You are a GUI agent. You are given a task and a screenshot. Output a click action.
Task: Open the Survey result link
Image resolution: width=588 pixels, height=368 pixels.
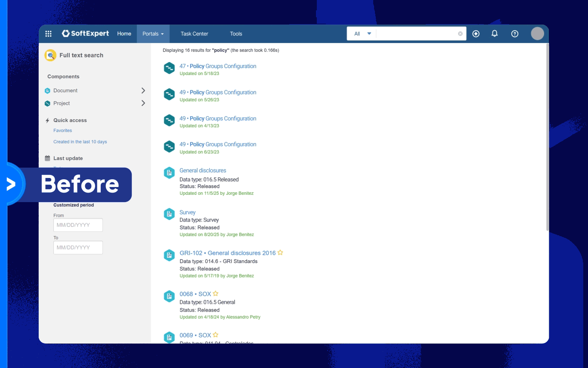pos(187,212)
